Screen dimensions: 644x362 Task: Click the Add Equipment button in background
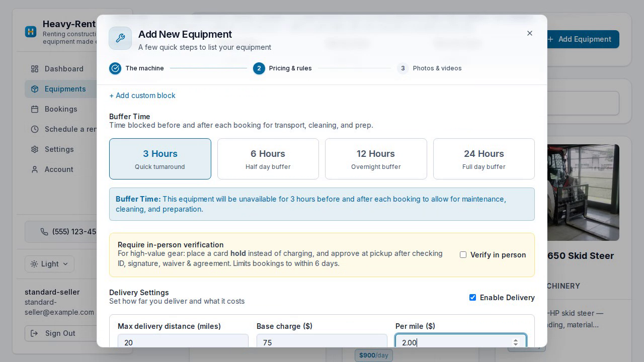(583, 39)
